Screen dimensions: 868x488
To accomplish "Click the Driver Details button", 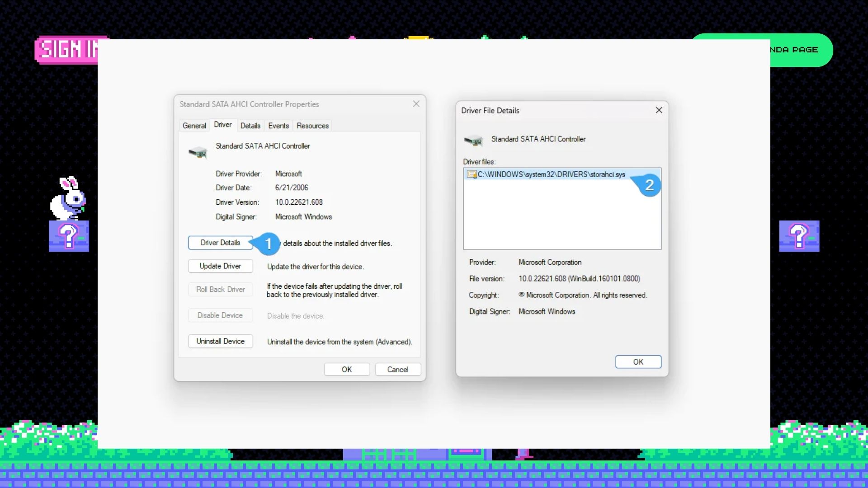I will 221,243.
